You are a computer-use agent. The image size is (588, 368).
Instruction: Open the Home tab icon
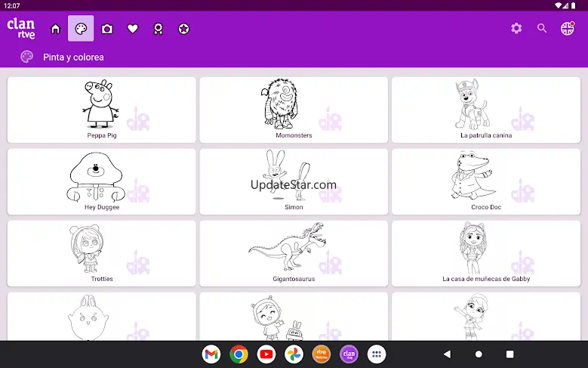point(56,29)
